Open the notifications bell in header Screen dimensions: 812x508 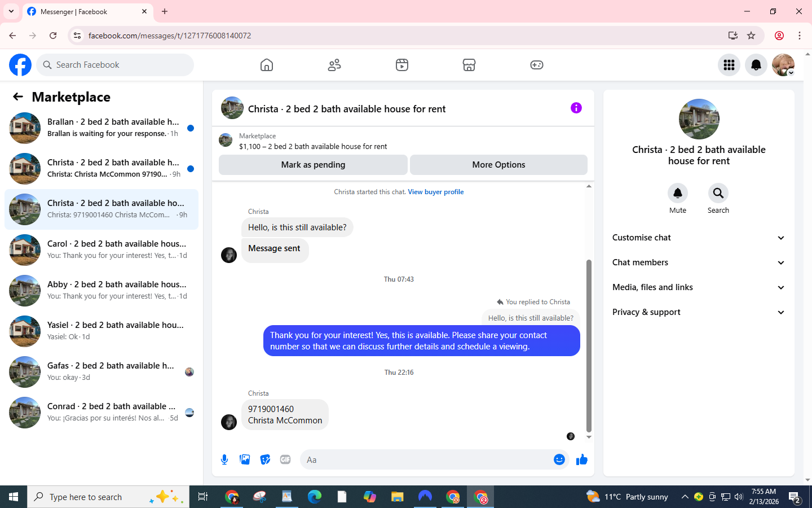coord(756,65)
